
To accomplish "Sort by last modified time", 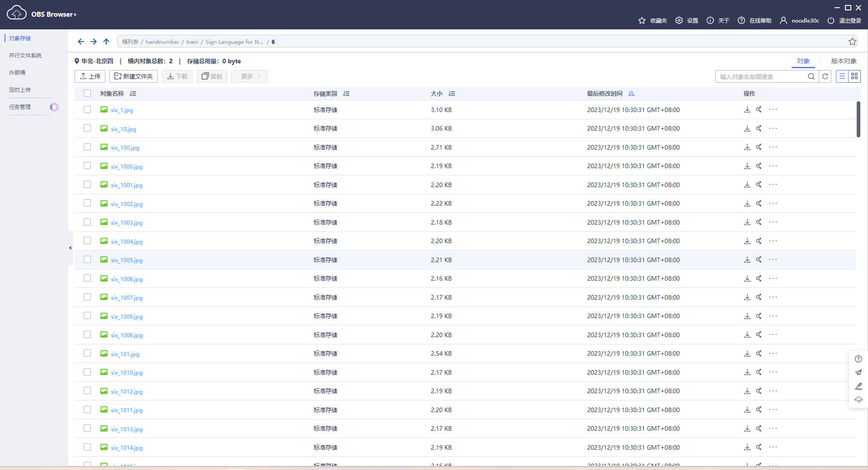I will (632, 94).
